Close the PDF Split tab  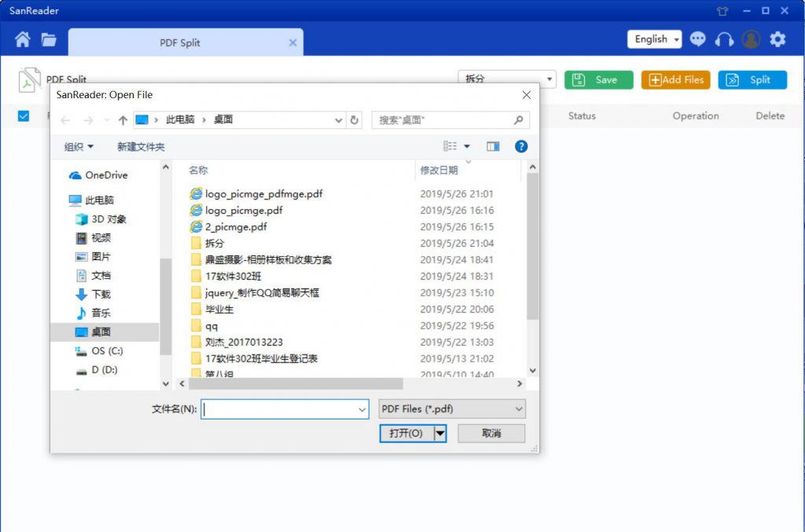click(x=293, y=42)
